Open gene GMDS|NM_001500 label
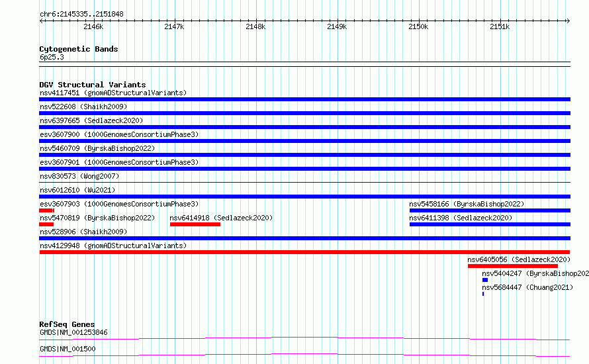Screen dimensions: 589x364 click(68, 349)
